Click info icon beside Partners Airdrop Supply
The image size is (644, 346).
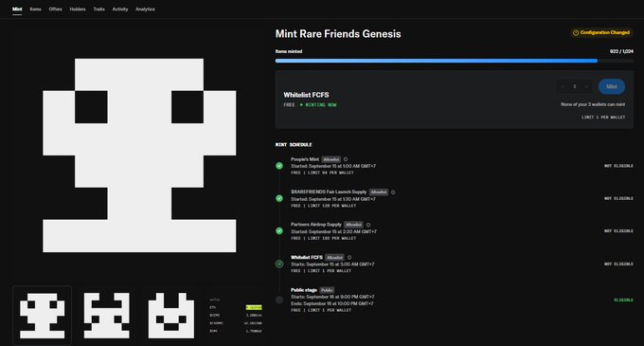[368, 225]
